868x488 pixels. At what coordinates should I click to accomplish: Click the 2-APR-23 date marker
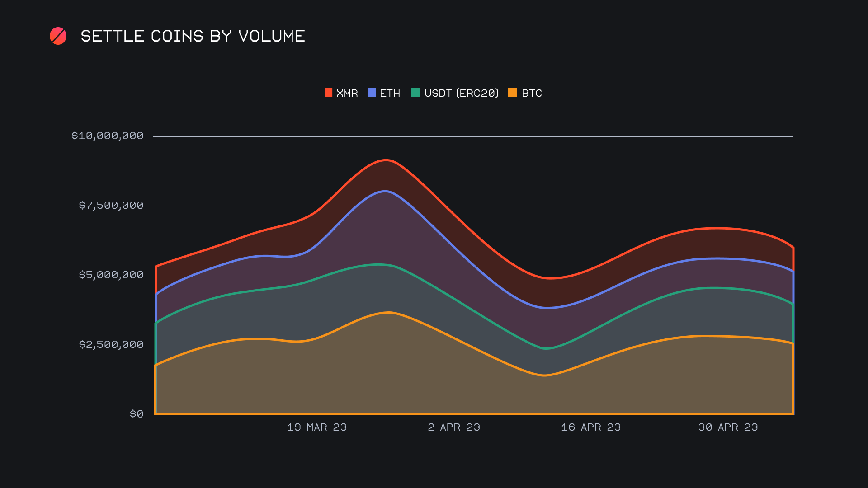click(x=454, y=427)
